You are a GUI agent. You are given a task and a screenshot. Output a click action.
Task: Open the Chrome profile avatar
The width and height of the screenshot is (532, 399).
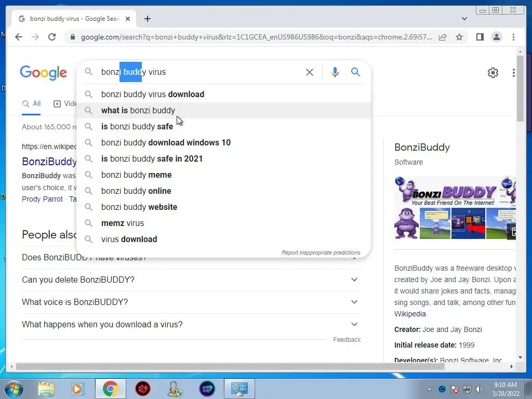497,37
